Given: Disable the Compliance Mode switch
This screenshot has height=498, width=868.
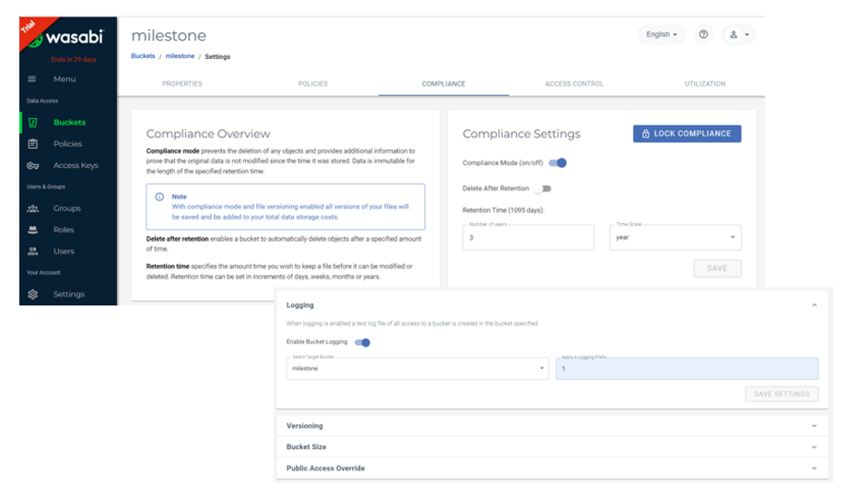Looking at the screenshot, I should point(557,163).
